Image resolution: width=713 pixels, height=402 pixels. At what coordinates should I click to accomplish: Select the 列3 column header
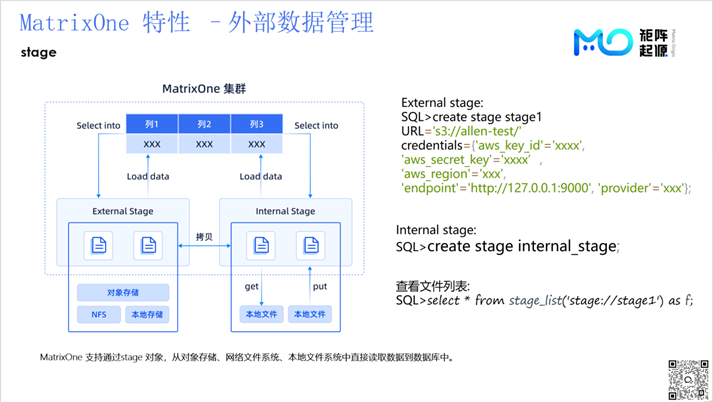[256, 124]
